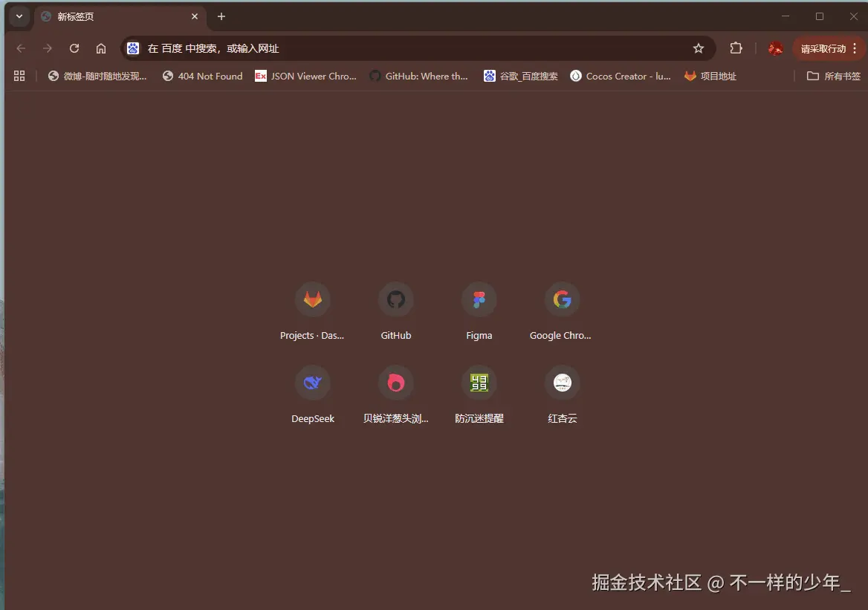Open the JSON Viewer bookmark
The image size is (868, 610).
coord(305,76)
